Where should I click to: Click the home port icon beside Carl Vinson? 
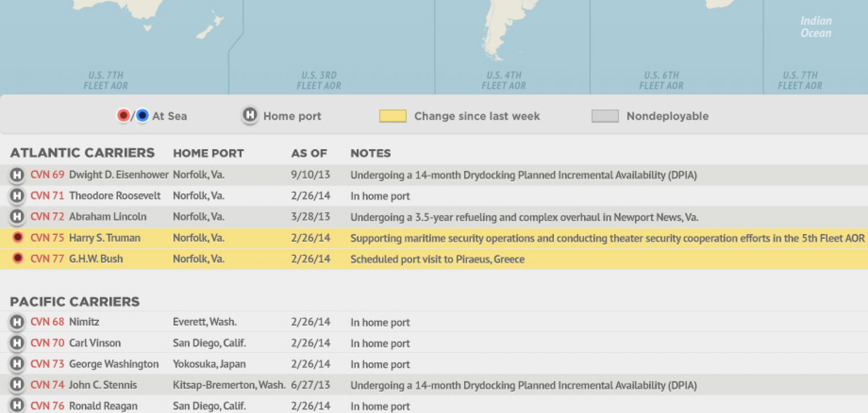(x=17, y=343)
